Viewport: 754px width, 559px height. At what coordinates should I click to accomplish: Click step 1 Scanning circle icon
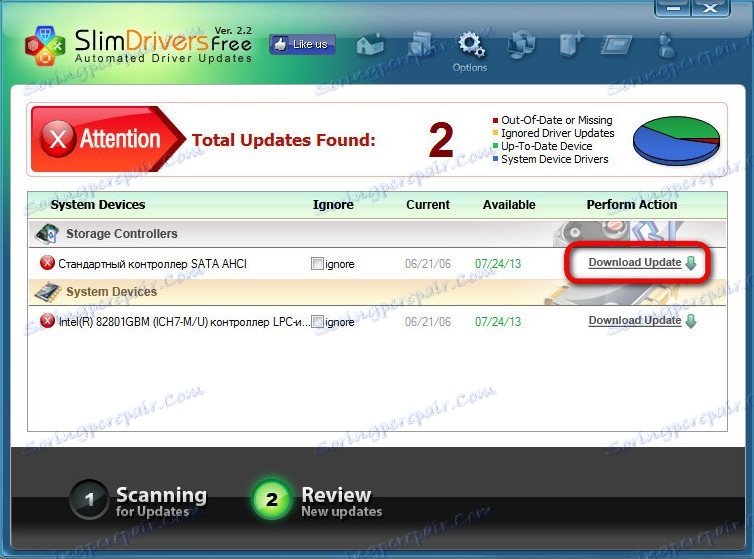[89, 500]
